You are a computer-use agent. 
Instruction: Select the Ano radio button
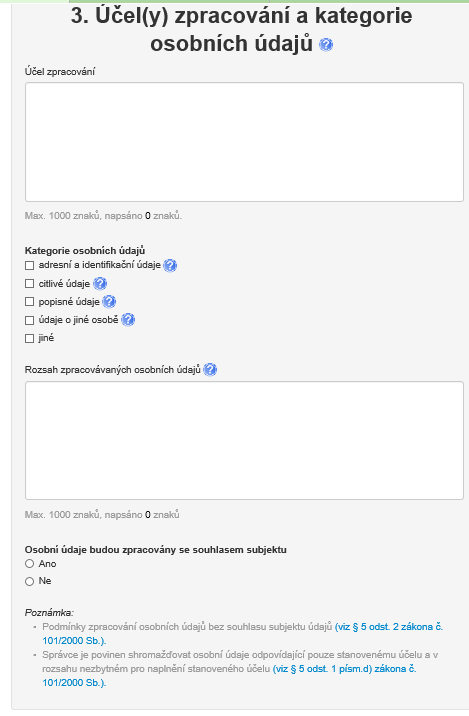30,563
